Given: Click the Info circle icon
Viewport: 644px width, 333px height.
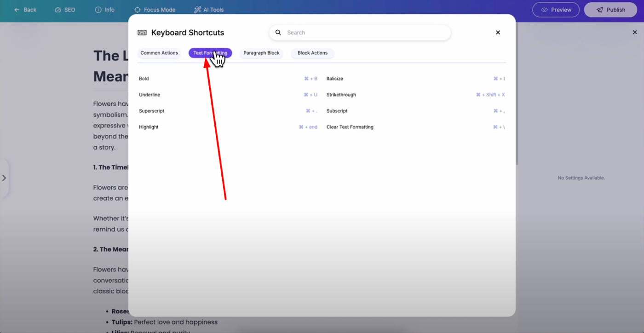Looking at the screenshot, I should point(98,10).
